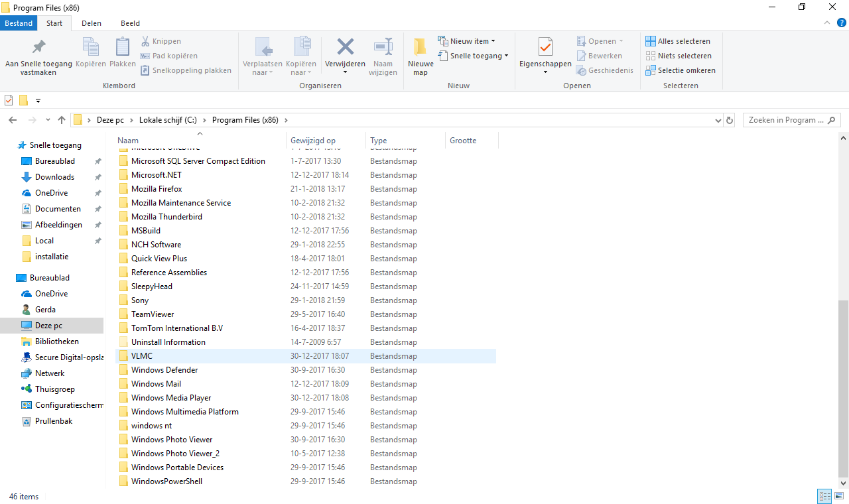Screen dimensions: 849x504
Task: Click Niets selecteren
Action: (x=678, y=56)
